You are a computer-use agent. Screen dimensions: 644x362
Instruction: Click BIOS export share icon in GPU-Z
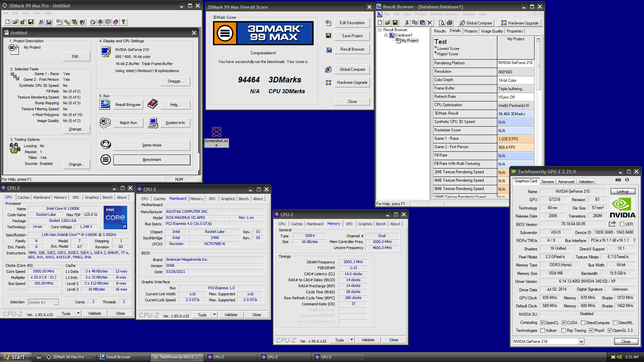[612, 224]
